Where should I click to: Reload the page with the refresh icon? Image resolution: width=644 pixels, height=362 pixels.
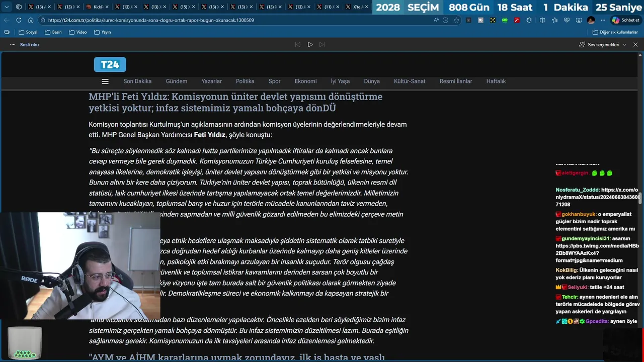19,20
